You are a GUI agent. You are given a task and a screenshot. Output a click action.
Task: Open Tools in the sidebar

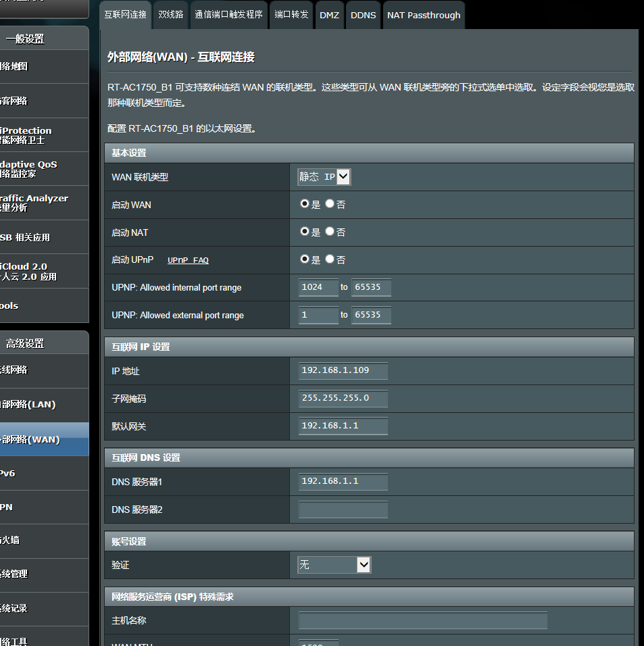click(44, 305)
